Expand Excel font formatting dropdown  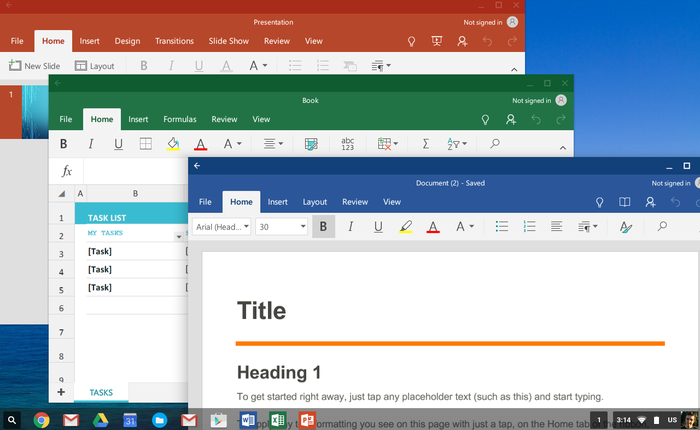pyautogui.click(x=232, y=144)
